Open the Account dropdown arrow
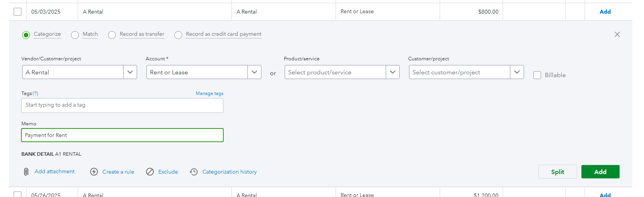Screen dimensions: 644x197 (254, 72)
